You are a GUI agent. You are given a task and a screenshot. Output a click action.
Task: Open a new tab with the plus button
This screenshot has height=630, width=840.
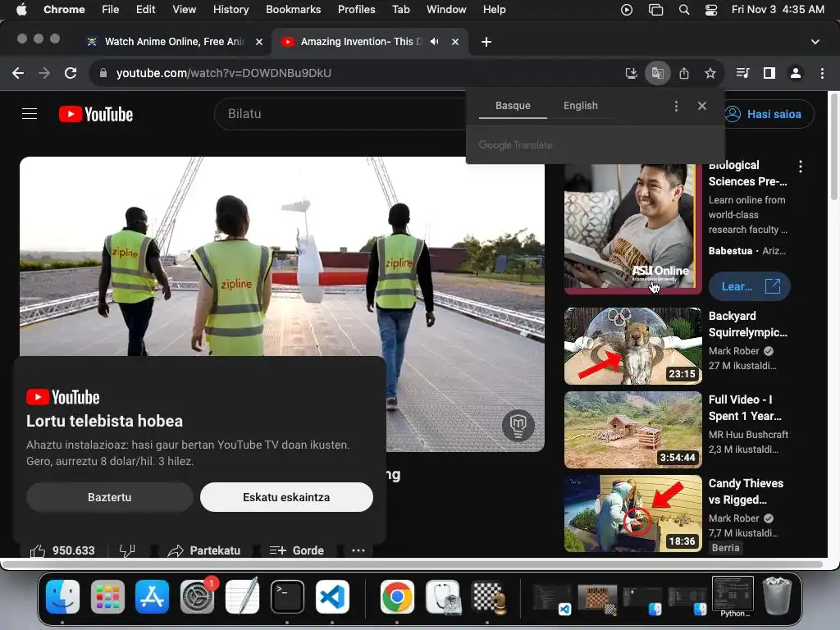tap(486, 42)
